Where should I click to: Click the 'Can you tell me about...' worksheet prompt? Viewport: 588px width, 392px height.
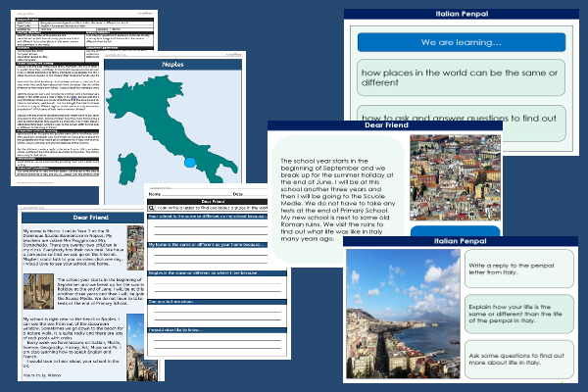218,302
